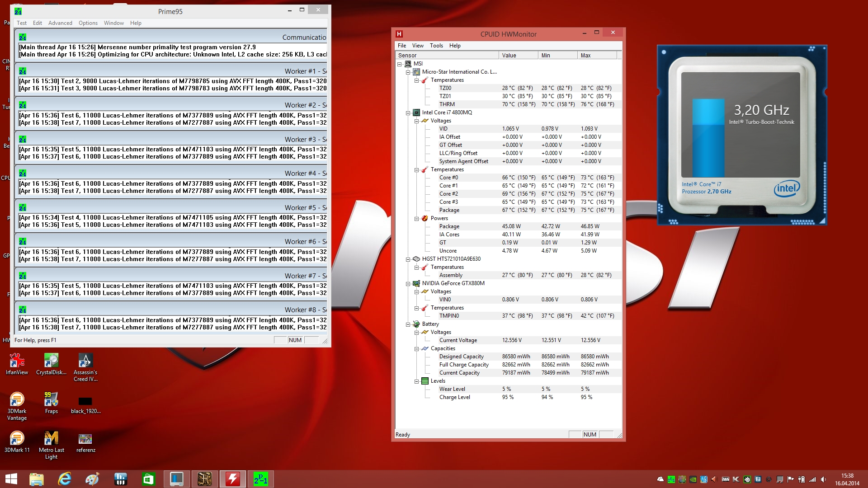Collapse the NVIDIA GeForce GTX880M tree node
The height and width of the screenshot is (488, 868).
(x=408, y=284)
